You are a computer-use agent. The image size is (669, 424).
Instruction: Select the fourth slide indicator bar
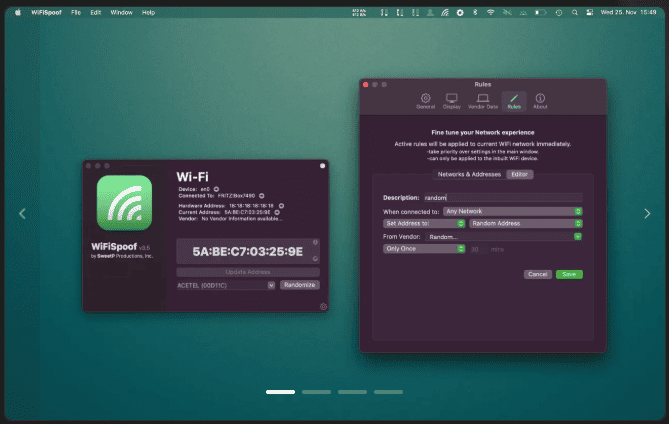coord(388,392)
